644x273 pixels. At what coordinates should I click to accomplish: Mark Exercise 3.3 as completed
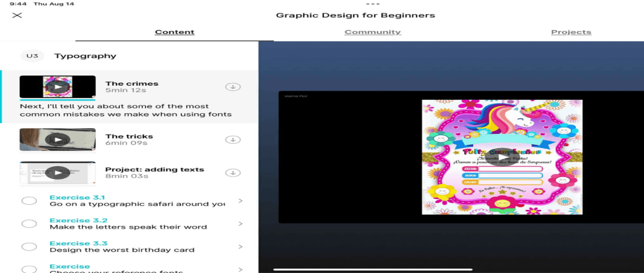[29, 247]
